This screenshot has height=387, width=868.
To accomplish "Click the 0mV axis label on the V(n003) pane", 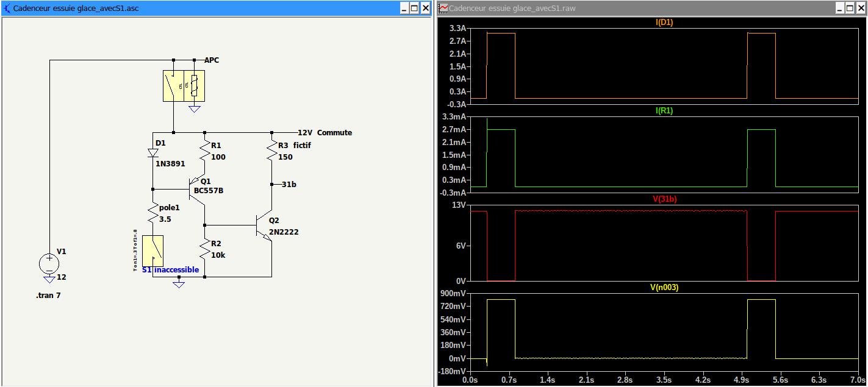I will click(459, 358).
